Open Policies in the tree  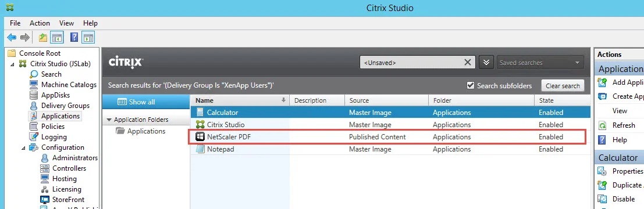[52, 127]
